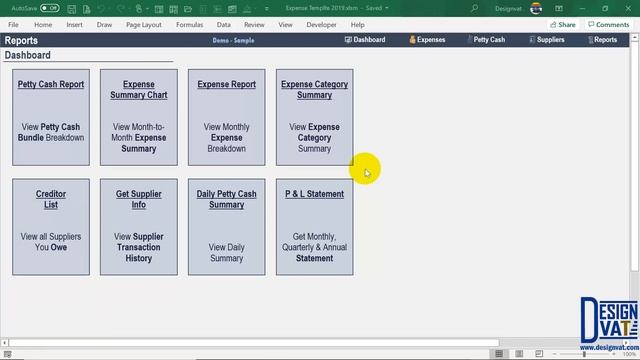Open the Help tab
The width and height of the screenshot is (640, 360).
[358, 24]
